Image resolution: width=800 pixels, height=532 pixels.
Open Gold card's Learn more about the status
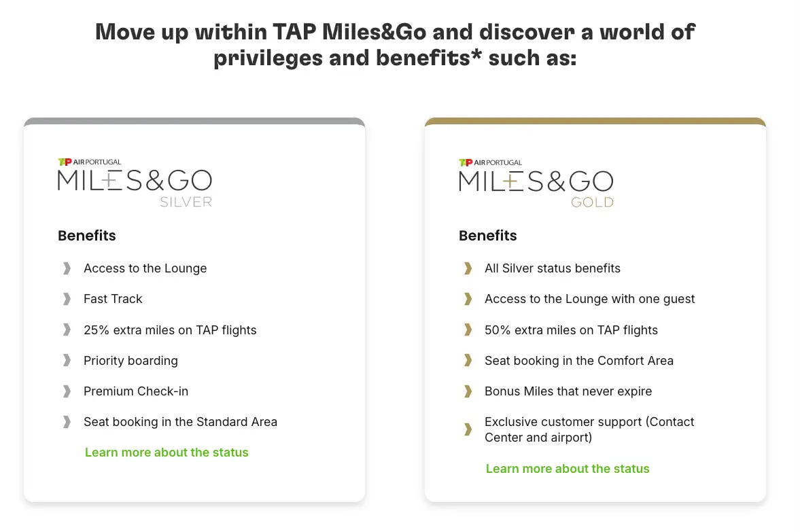pyautogui.click(x=568, y=469)
